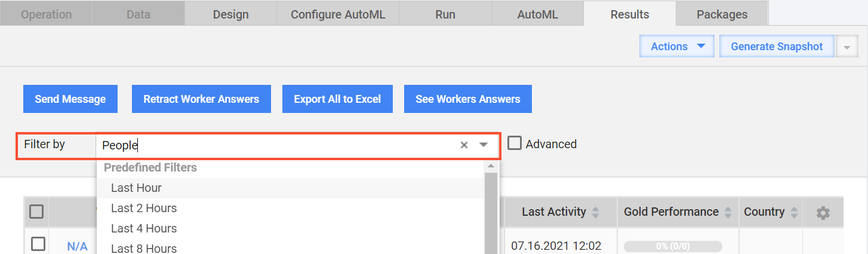868x254 pixels.
Task: Enable the Advanced checkbox
Action: (514, 143)
